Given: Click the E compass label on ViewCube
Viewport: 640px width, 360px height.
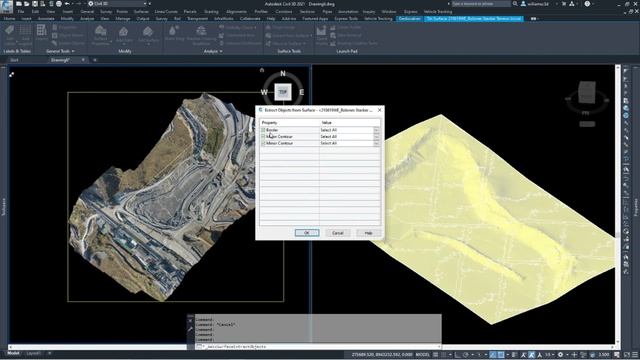Looking at the screenshot, I should tap(302, 92).
